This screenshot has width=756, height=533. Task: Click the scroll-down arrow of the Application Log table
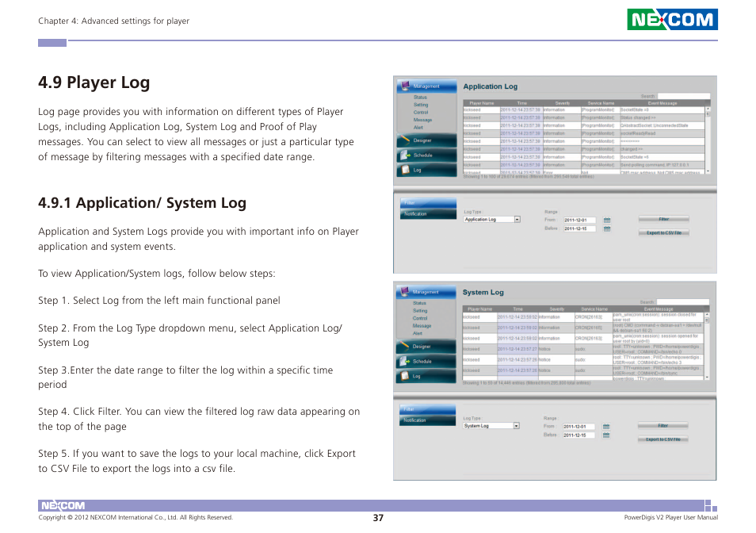(708, 171)
